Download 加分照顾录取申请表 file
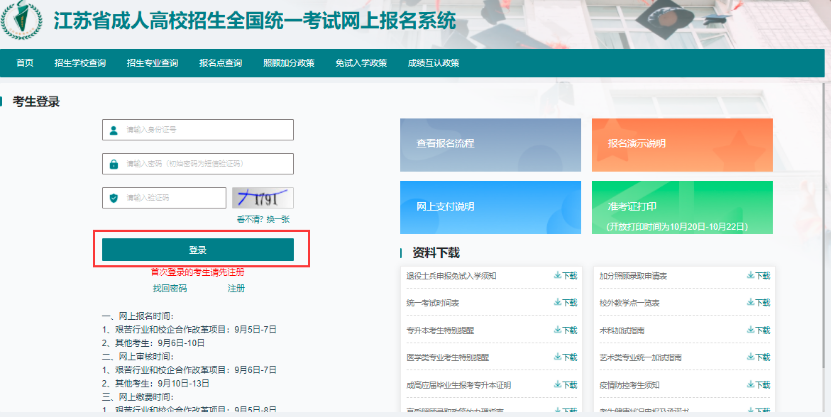The image size is (831, 417). tap(758, 275)
